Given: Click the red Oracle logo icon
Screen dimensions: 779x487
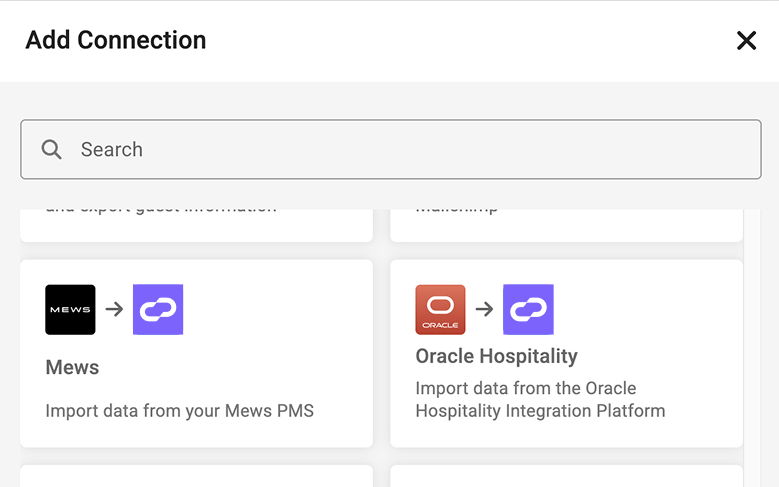Looking at the screenshot, I should point(440,309).
